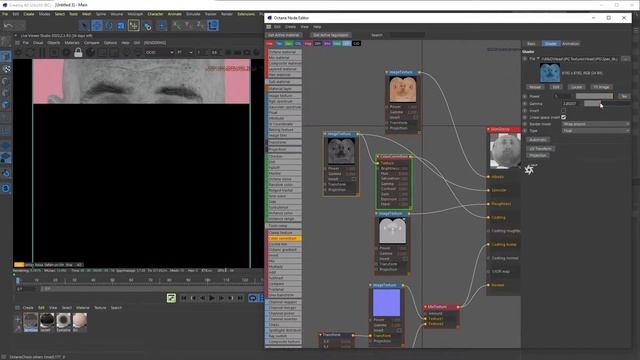Click the highlighted axis tool icon
The height and width of the screenshot is (360, 640).
(x=133, y=26)
